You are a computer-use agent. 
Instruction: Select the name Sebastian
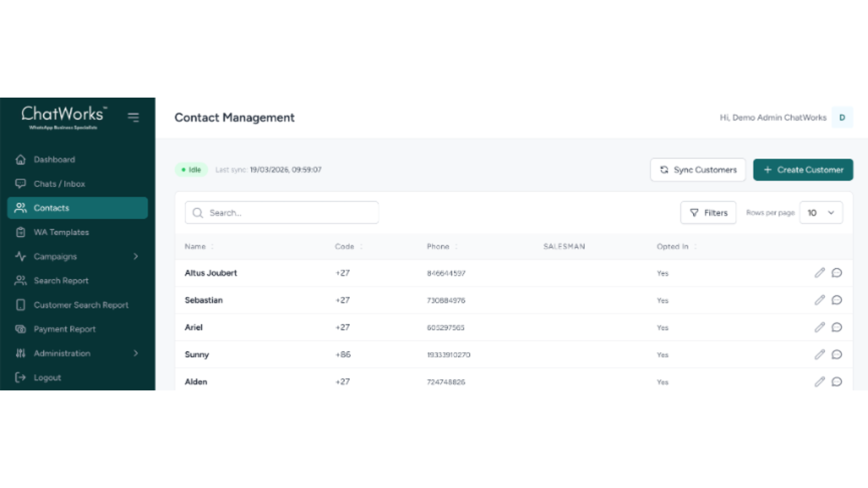[x=203, y=300]
